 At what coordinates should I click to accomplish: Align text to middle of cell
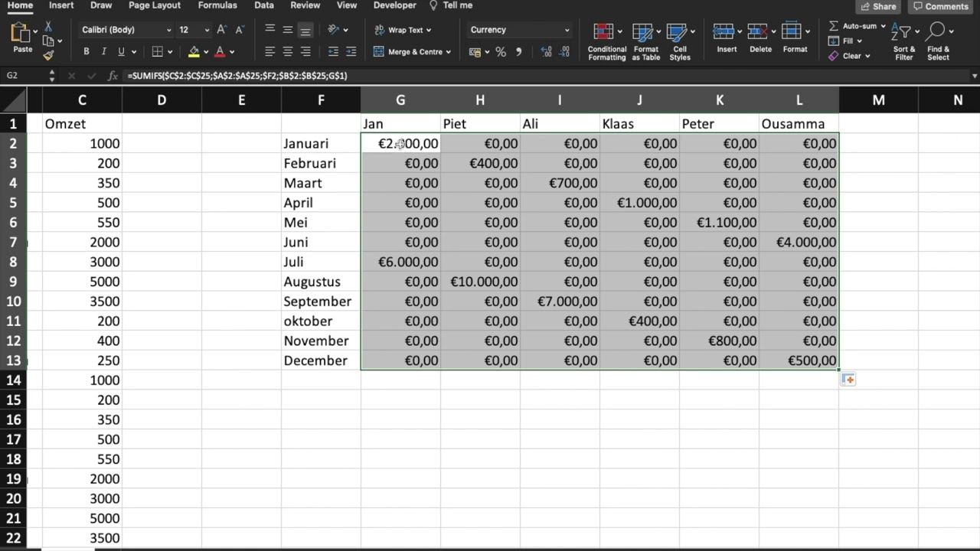click(288, 30)
